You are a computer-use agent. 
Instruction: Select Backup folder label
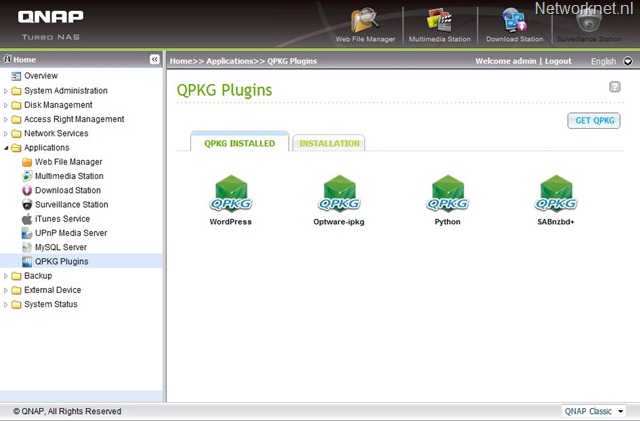tap(38, 276)
